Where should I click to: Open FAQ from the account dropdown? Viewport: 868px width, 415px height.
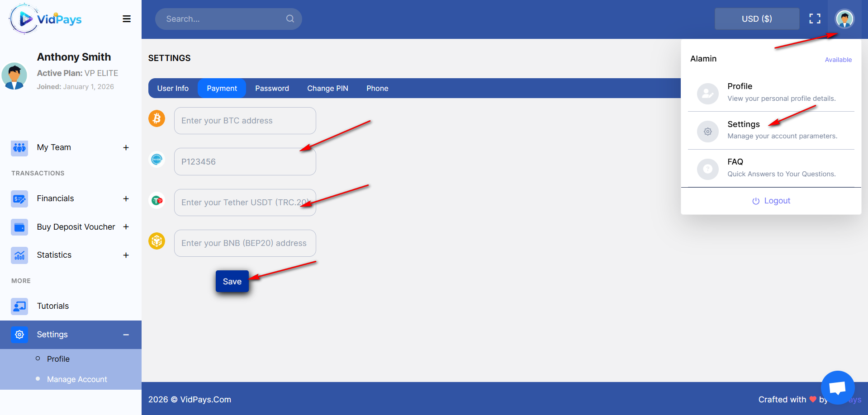(x=735, y=162)
